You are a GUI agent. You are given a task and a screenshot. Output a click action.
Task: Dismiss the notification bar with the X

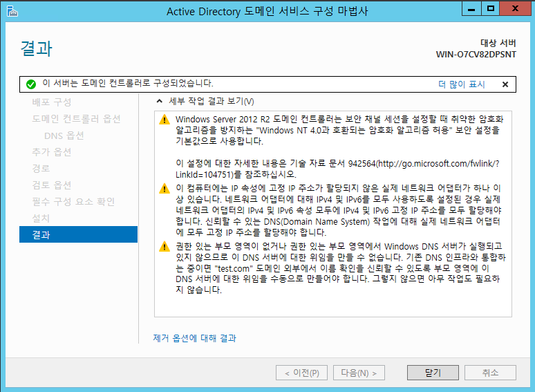click(505, 84)
